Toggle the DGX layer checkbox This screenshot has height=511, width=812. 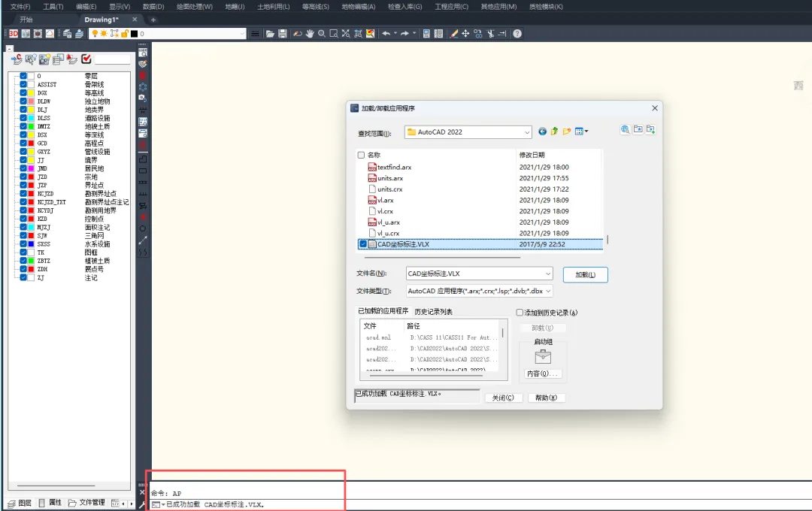23,92
